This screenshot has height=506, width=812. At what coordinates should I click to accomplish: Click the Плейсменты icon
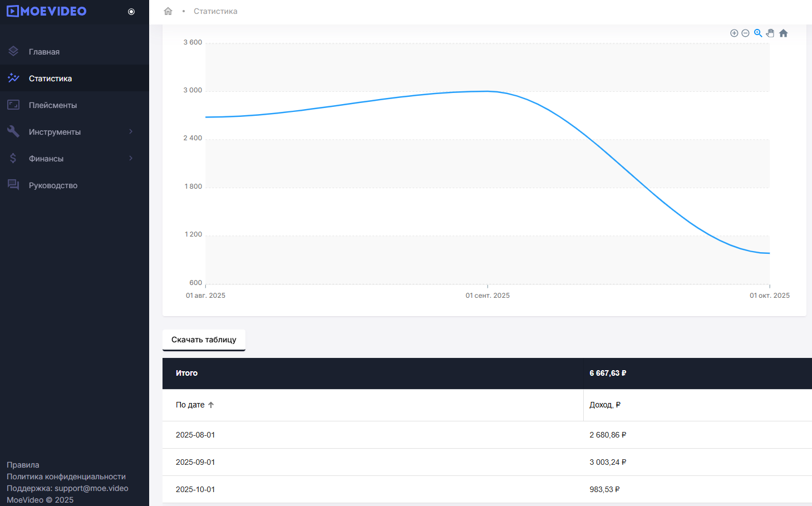click(x=13, y=105)
